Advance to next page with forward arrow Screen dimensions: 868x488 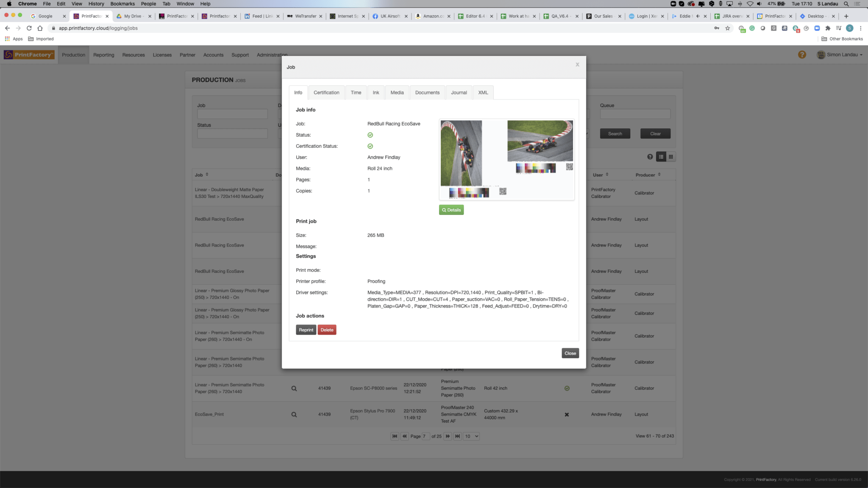(448, 436)
